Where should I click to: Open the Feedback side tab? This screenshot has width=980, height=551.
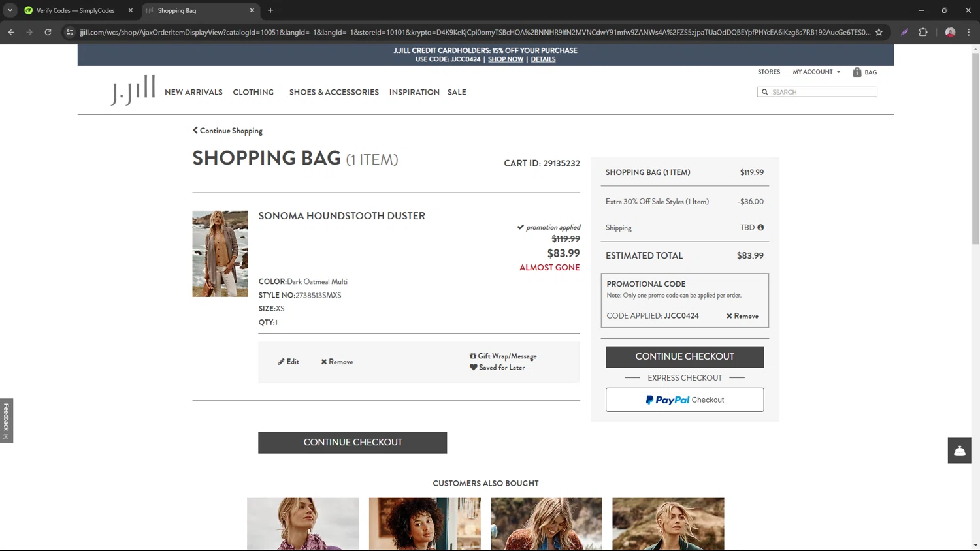[x=7, y=420]
